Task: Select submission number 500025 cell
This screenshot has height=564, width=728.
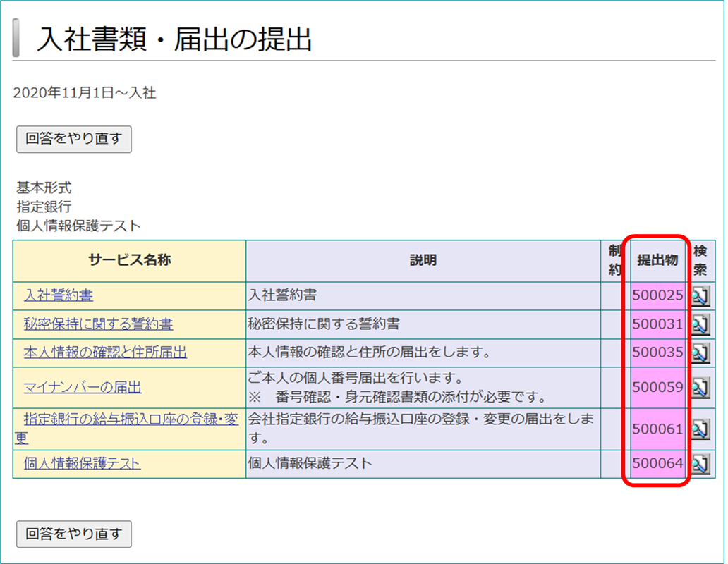Action: [x=657, y=295]
